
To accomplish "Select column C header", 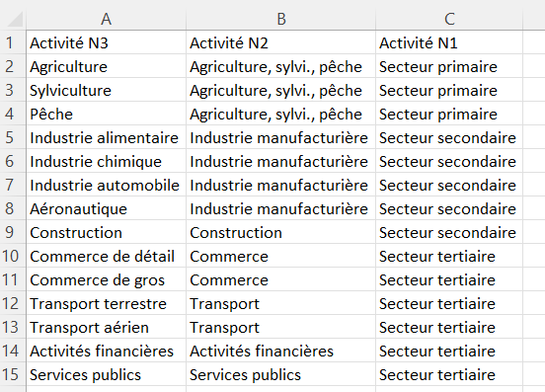I will click(x=449, y=19).
